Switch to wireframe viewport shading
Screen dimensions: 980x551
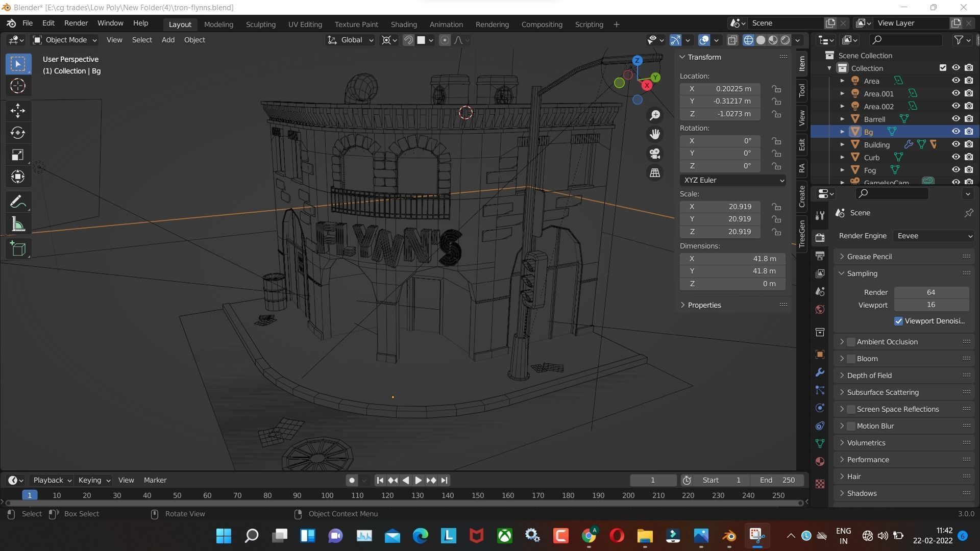[748, 40]
